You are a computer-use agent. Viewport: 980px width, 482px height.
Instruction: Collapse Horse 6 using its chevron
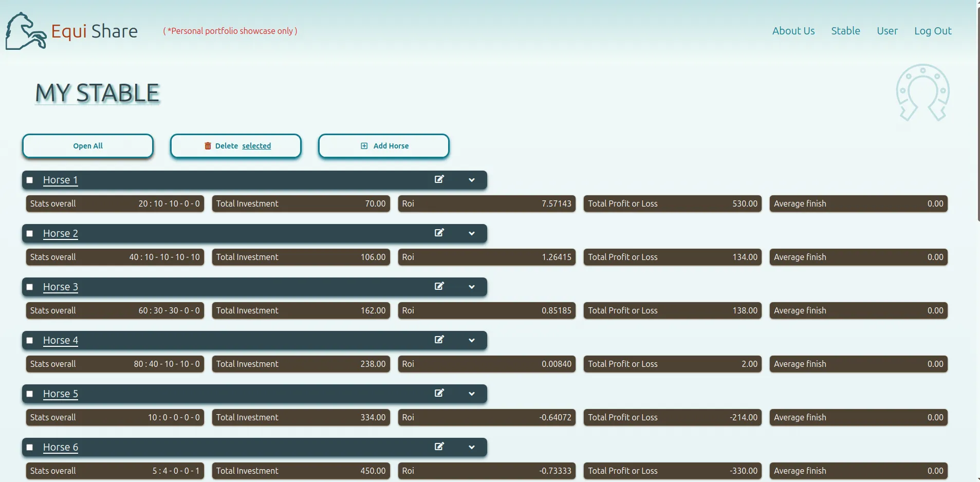point(471,447)
